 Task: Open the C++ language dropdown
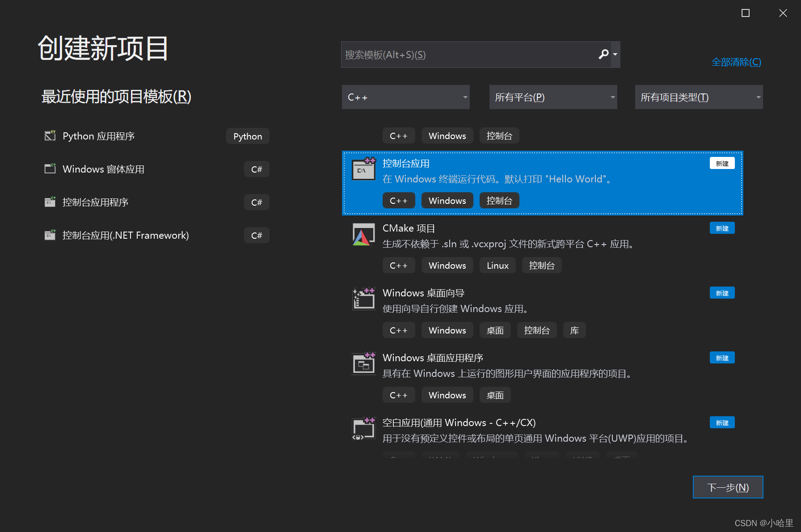pos(405,97)
